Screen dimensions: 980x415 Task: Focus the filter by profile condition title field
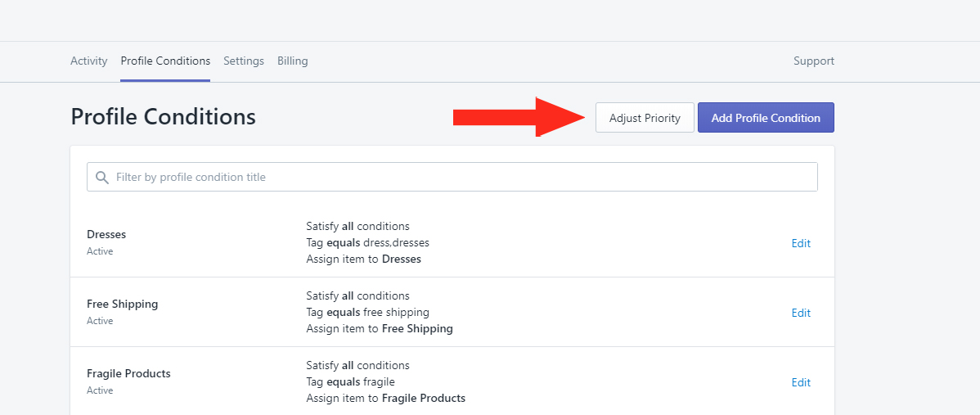452,177
